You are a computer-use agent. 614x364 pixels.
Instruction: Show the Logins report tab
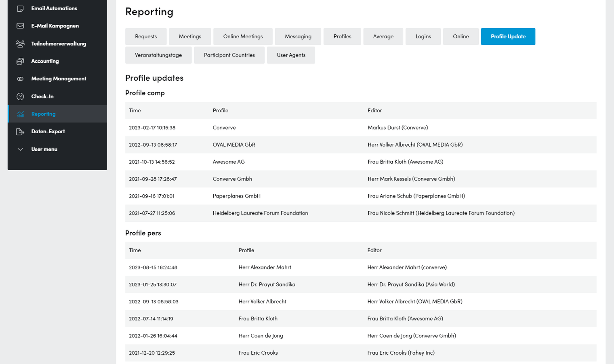pyautogui.click(x=423, y=36)
